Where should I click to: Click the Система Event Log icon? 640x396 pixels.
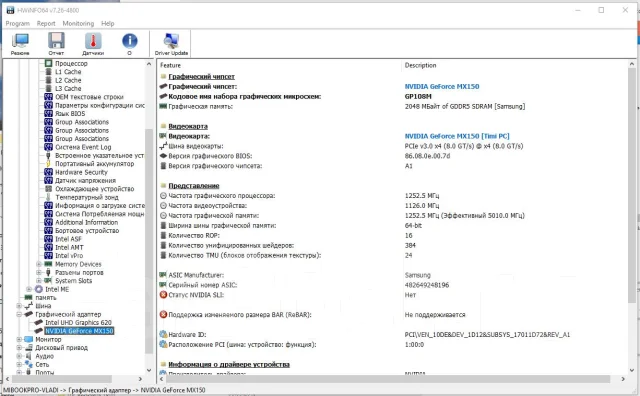coord(49,147)
